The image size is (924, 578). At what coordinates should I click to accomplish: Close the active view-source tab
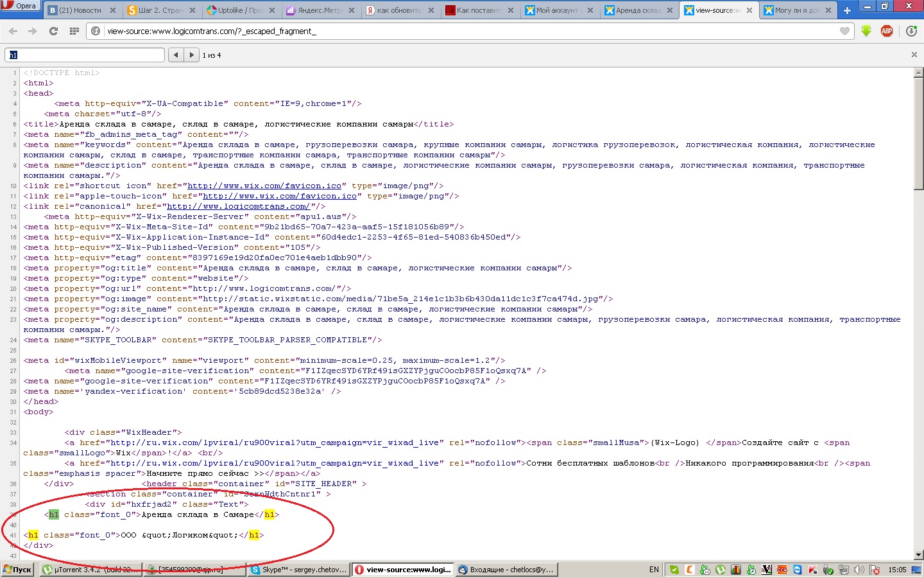click(x=749, y=10)
